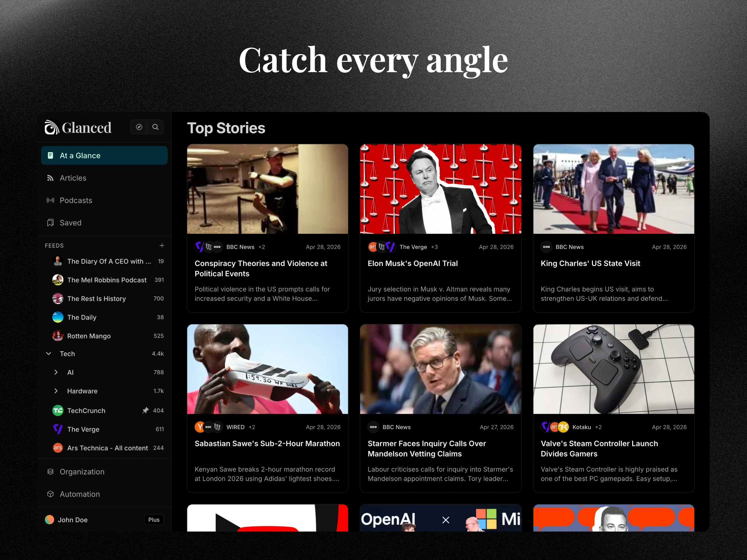
Task: Click the Diary Of A CEO podcast avatar
Action: tap(58, 261)
